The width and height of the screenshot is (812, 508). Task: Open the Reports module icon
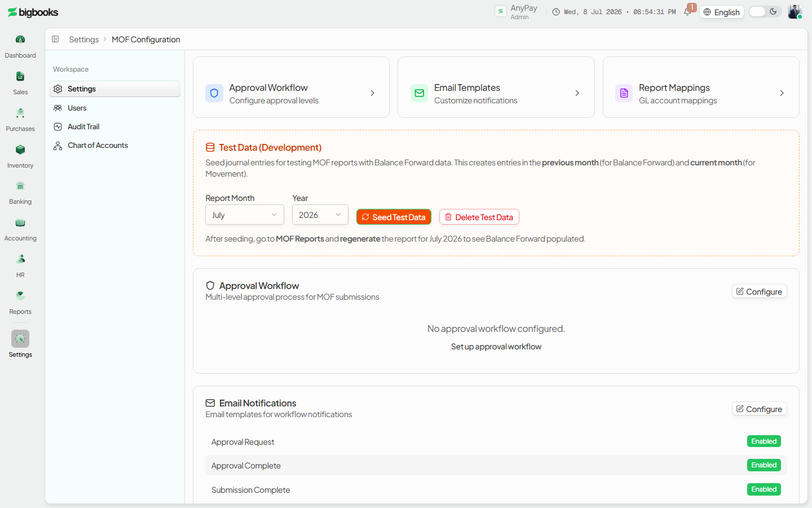(20, 296)
